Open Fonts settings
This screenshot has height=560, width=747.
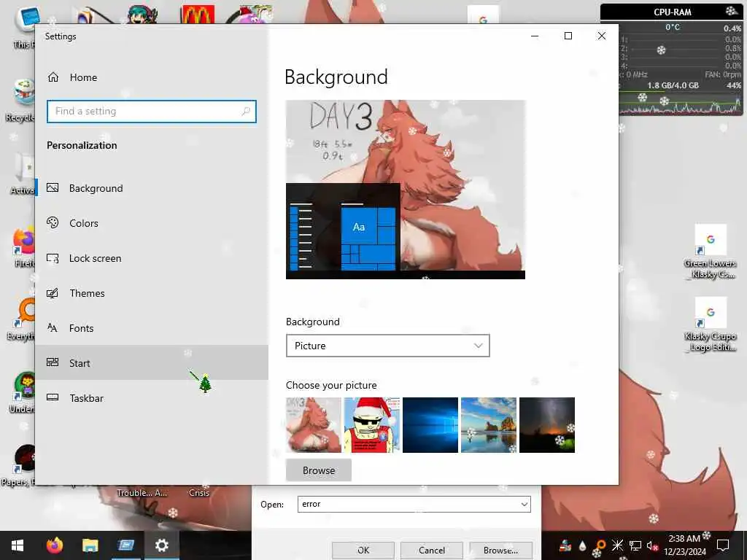tap(152, 328)
